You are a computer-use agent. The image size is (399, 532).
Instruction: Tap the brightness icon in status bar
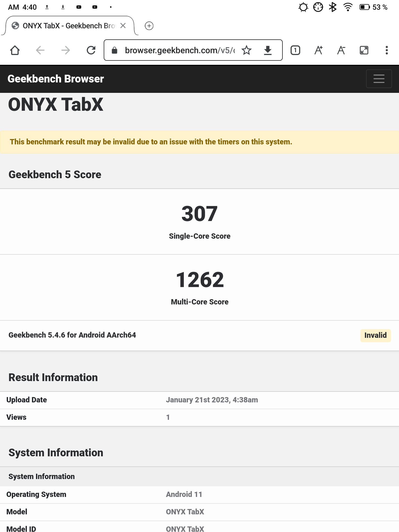click(x=303, y=7)
